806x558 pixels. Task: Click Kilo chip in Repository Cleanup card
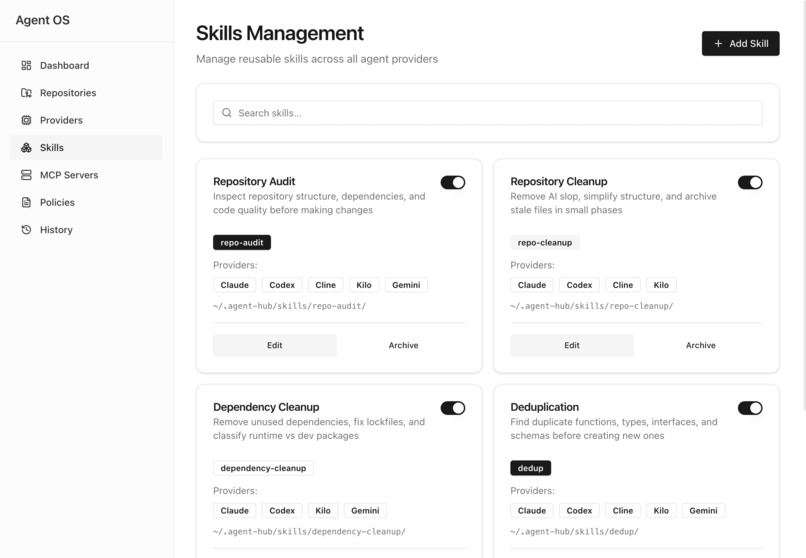(661, 285)
